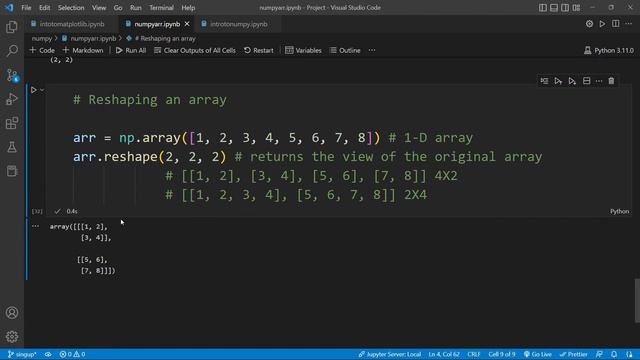The image size is (640, 360).
Task: Open the Terminal menu
Action: [x=161, y=8]
